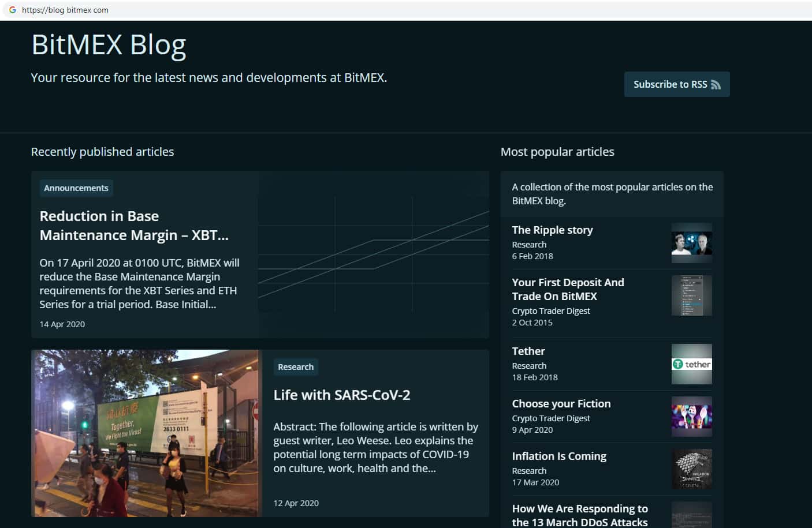Click the popular articles collection description
Viewport: 812px width, 528px height.
coord(612,194)
